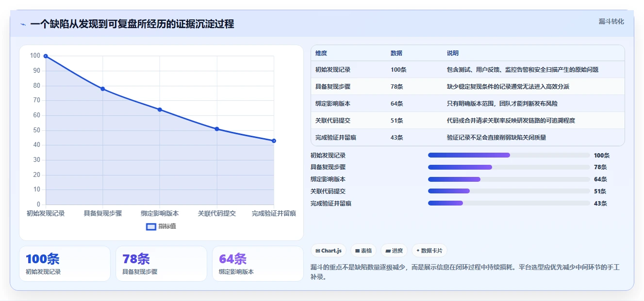Click the Chart.js tag chip
Screen dimensions: 644x301
coord(329,251)
